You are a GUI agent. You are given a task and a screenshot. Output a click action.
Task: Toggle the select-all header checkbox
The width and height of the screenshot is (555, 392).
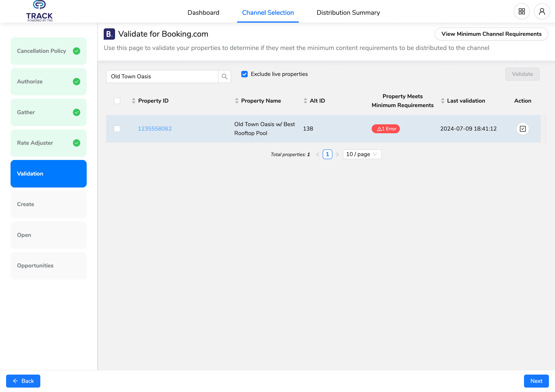[x=117, y=101]
